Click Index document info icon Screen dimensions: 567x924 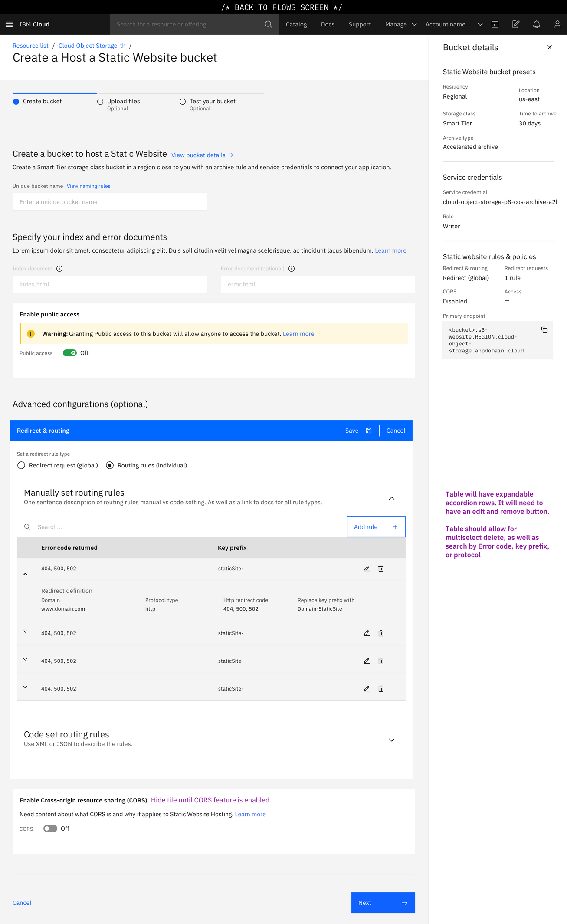click(x=59, y=269)
